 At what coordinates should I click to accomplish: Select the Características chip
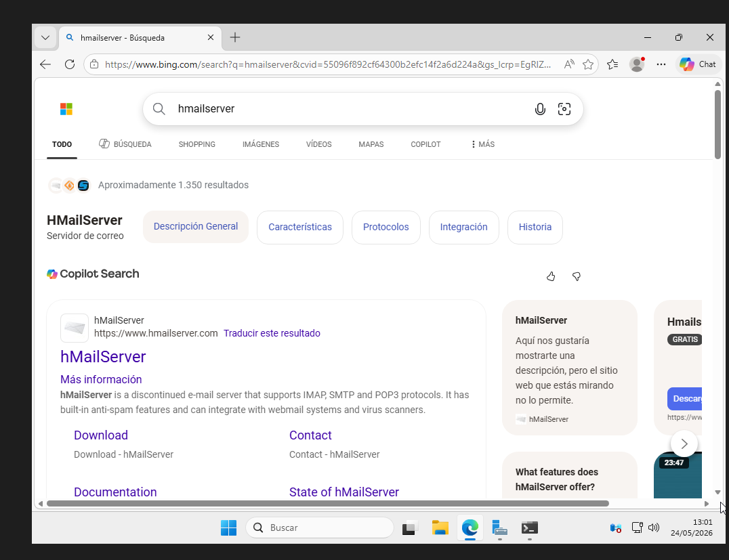(300, 228)
